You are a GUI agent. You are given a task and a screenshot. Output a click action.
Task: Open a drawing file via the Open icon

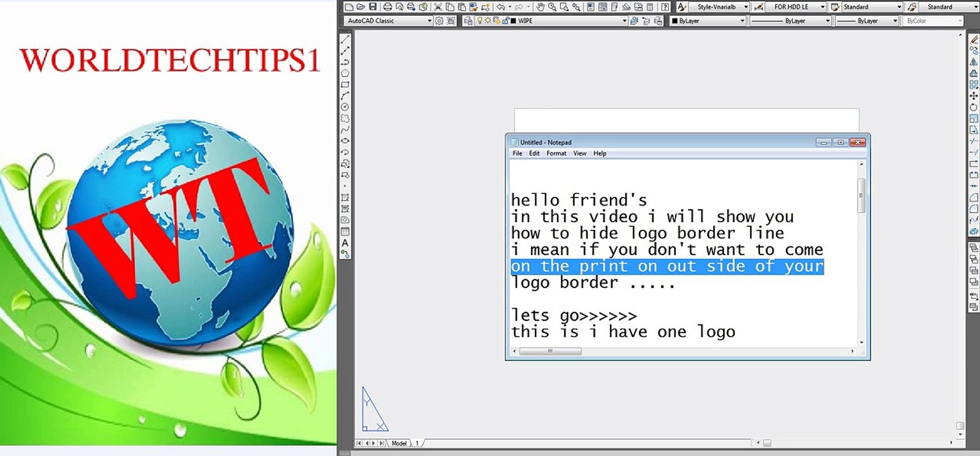coord(361,7)
